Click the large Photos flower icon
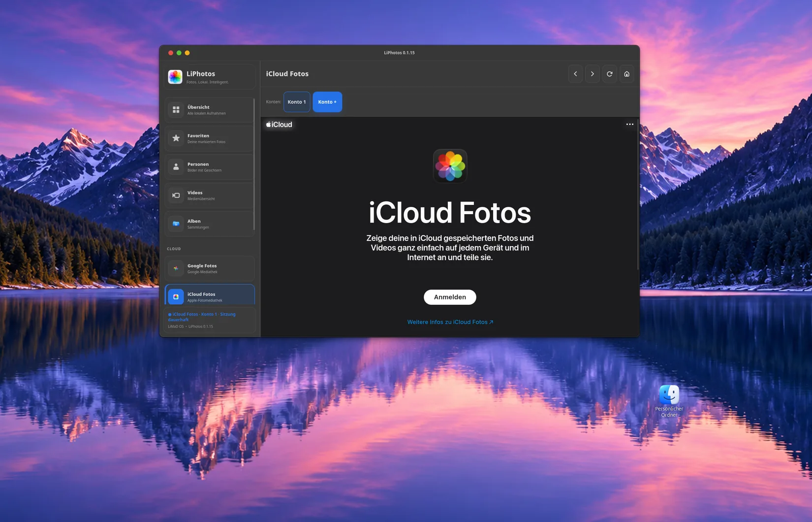The height and width of the screenshot is (522, 812). (450, 166)
